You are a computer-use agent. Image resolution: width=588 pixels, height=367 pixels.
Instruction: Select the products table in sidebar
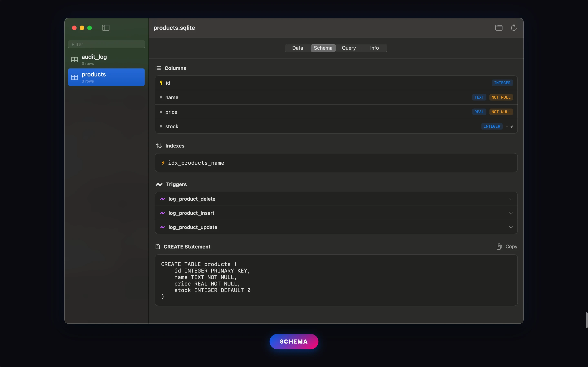click(x=106, y=77)
